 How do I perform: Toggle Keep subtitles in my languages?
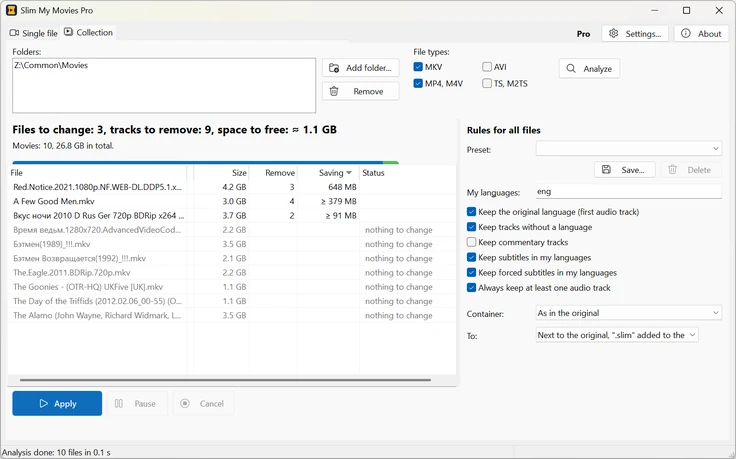coord(471,257)
